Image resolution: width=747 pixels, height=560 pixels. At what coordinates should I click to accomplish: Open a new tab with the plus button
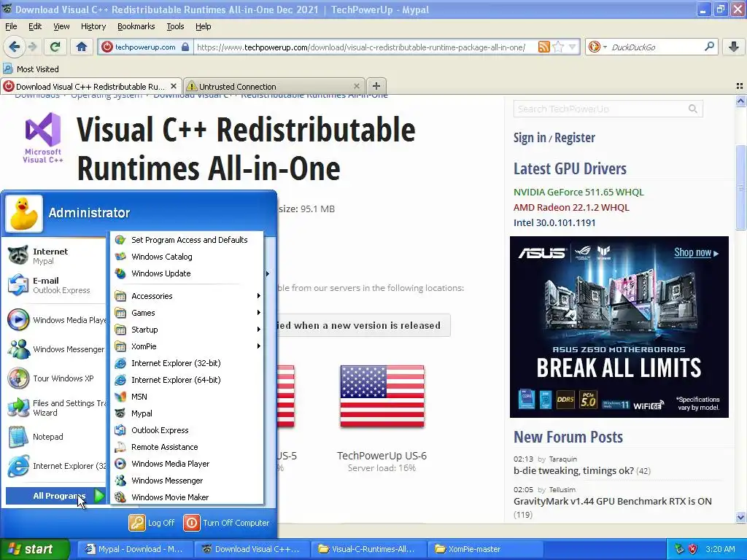pyautogui.click(x=376, y=86)
